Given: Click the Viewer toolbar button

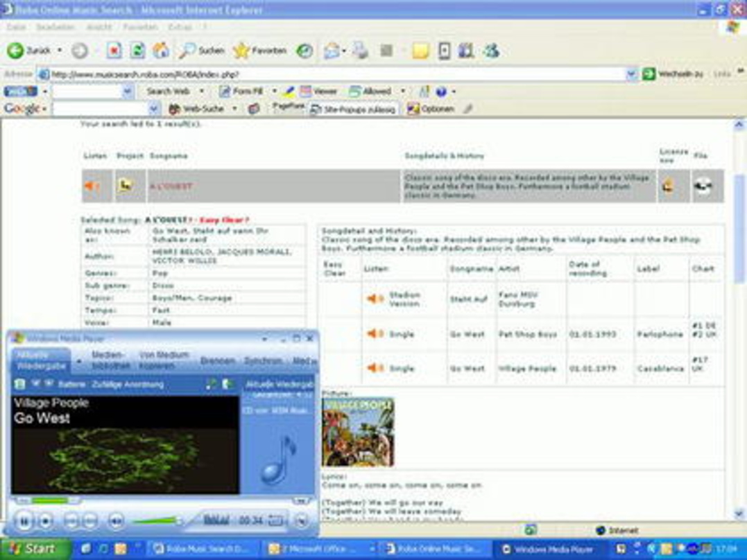Looking at the screenshot, I should click(318, 91).
